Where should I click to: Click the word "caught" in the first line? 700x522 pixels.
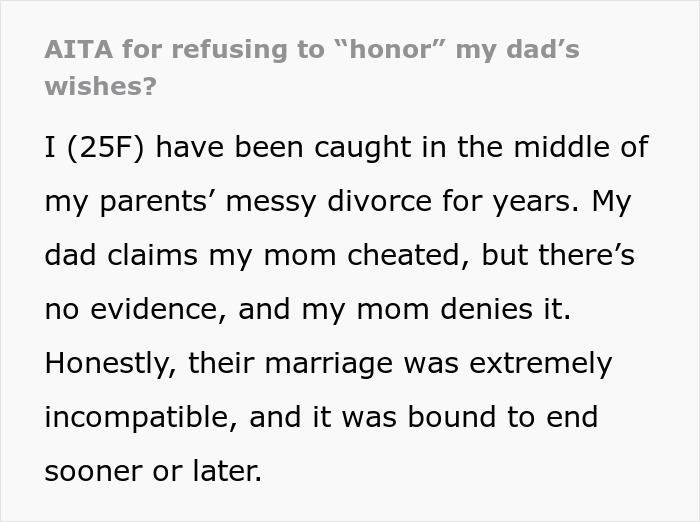click(x=362, y=148)
